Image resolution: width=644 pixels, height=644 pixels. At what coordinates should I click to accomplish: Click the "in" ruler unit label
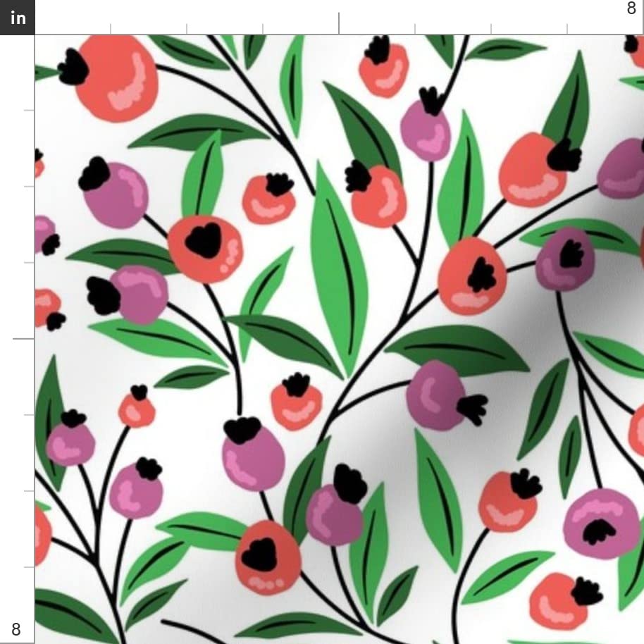click(x=17, y=17)
